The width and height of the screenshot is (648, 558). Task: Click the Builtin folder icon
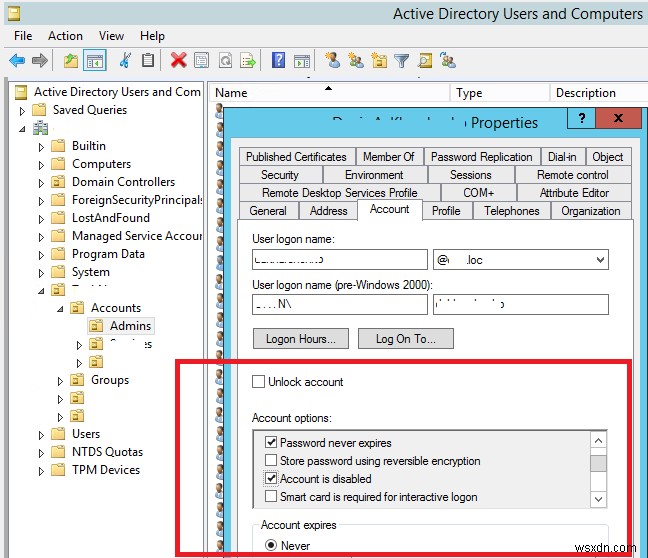coord(58,146)
